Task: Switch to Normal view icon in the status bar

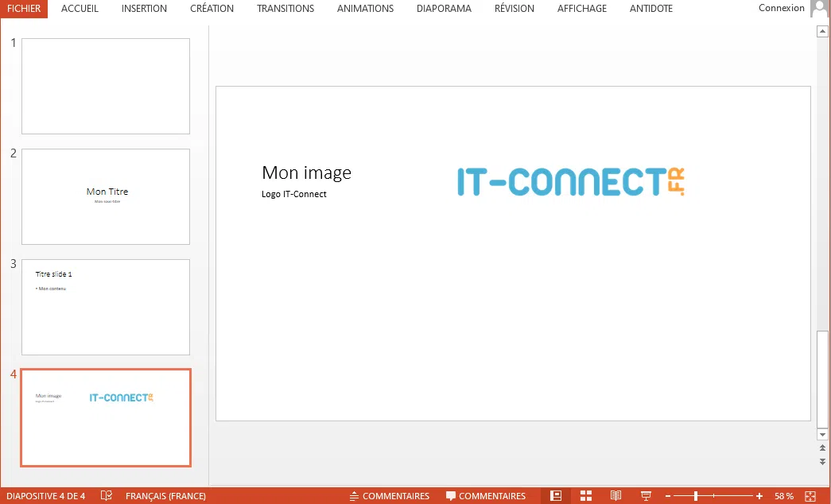Action: coord(555,496)
